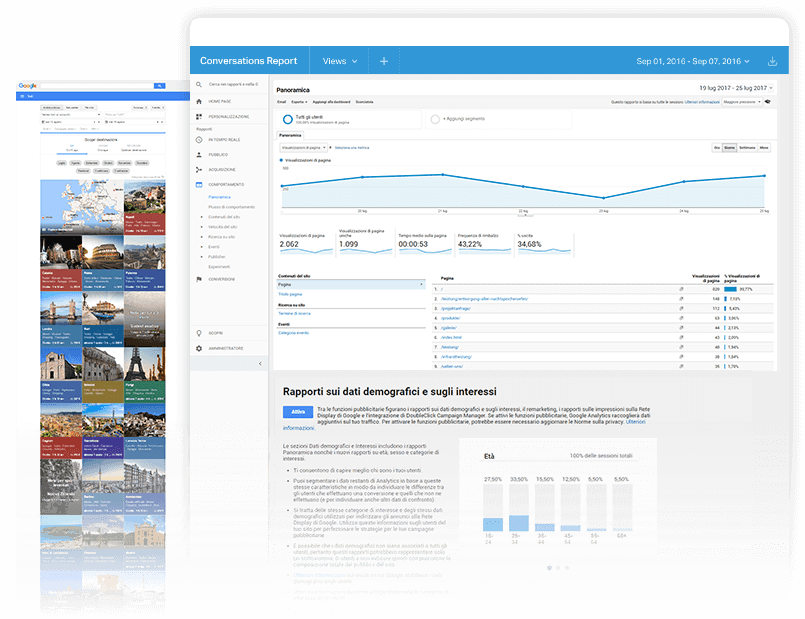The image size is (805, 619).
Task: Collapse the sidebar with the chevron arrow
Action: [x=261, y=364]
